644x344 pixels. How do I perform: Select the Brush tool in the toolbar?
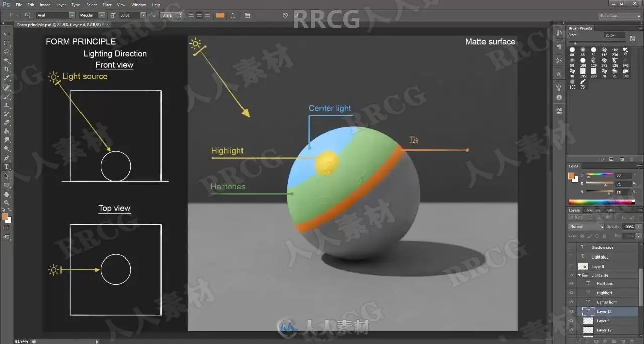[7, 96]
